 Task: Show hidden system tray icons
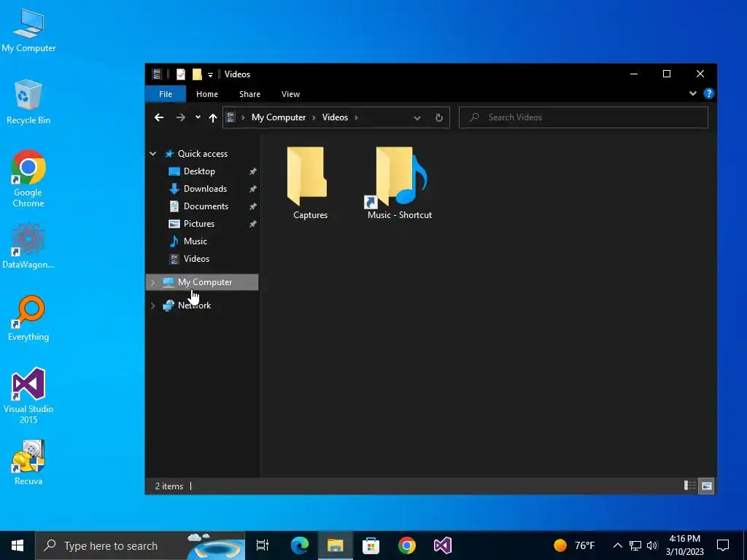[x=617, y=545]
